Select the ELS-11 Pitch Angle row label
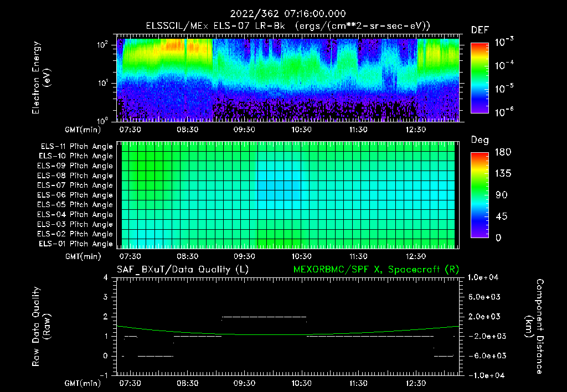The width and height of the screenshot is (567, 392). pyautogui.click(x=76, y=147)
